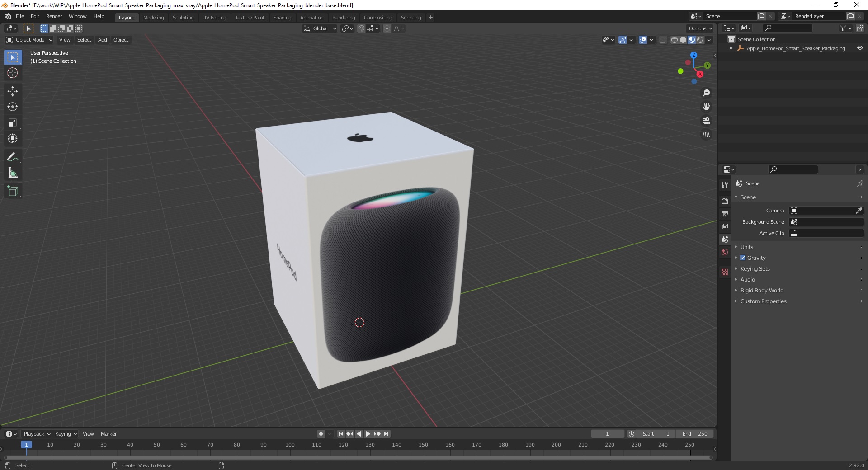Switch to orthographic view with the grid icon
The image size is (868, 470).
click(706, 135)
